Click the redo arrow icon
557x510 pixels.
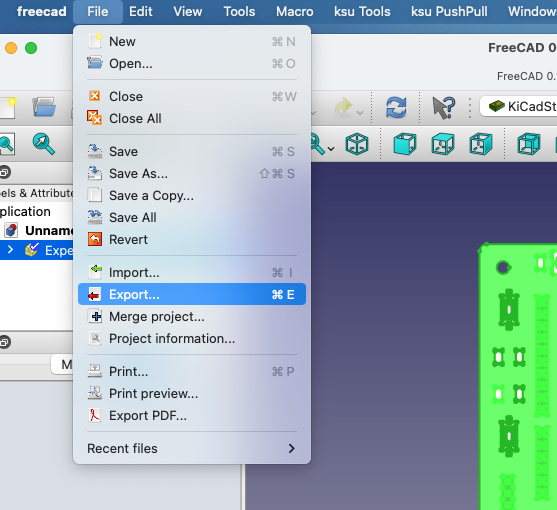coord(343,107)
